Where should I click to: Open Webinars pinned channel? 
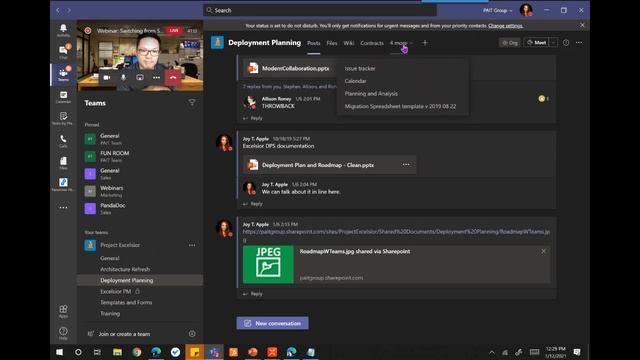point(111,191)
